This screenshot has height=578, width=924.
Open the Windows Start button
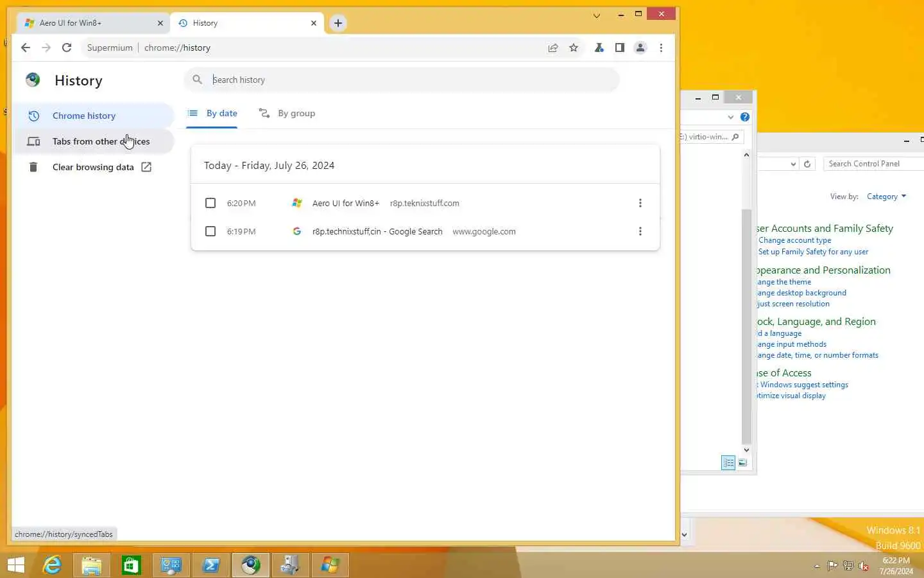[x=15, y=565]
